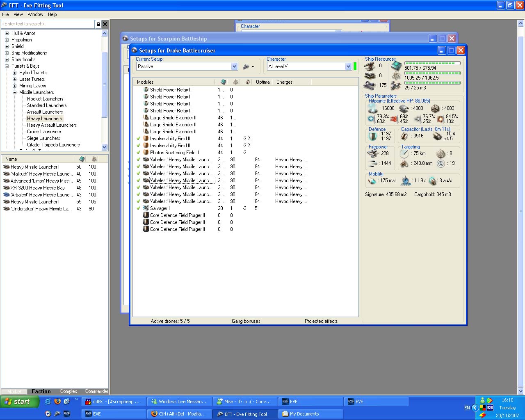Click the Photon Scattering Field II module icon
Screen dimensions: 525x420
point(146,153)
